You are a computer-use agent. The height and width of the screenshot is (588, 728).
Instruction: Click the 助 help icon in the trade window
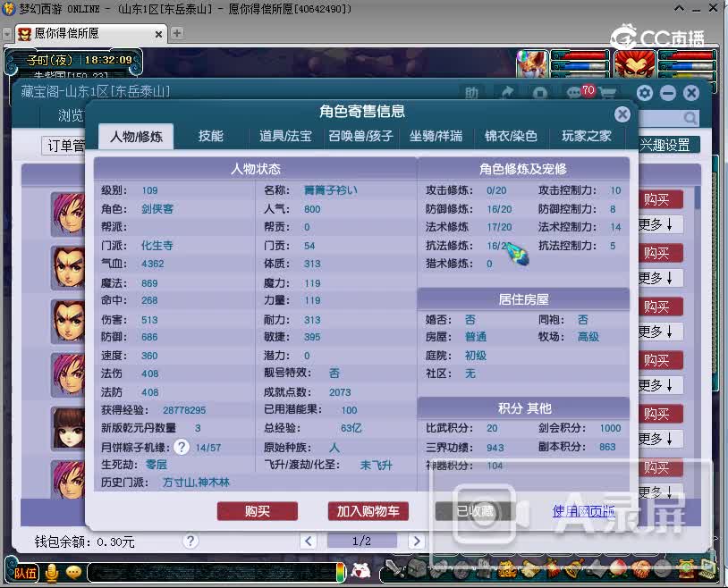[472, 92]
